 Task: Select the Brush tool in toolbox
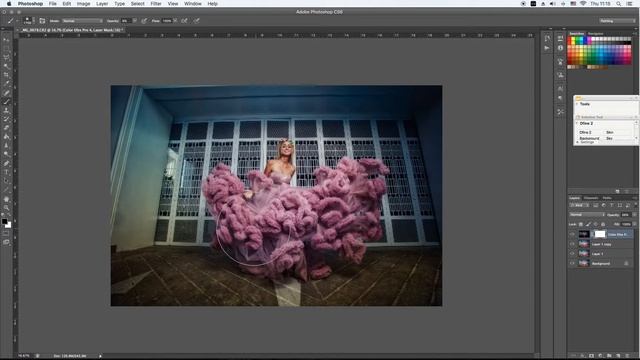coord(6,101)
